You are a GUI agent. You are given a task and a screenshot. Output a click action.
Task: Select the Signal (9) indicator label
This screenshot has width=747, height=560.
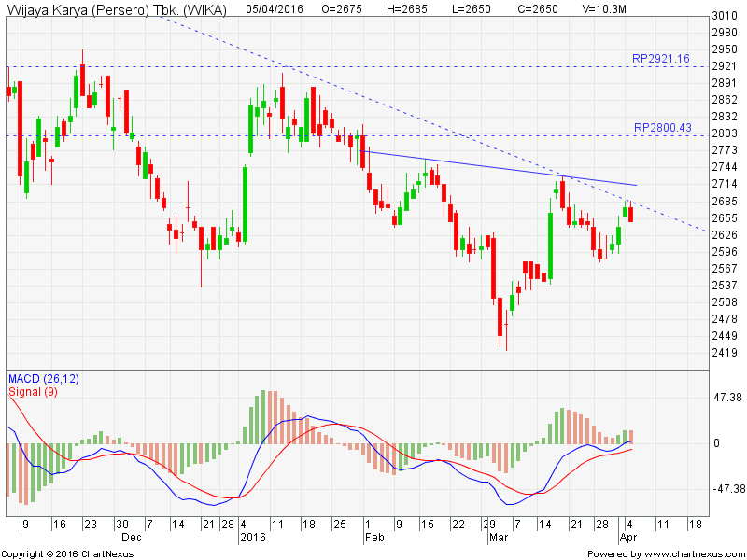coord(34,392)
